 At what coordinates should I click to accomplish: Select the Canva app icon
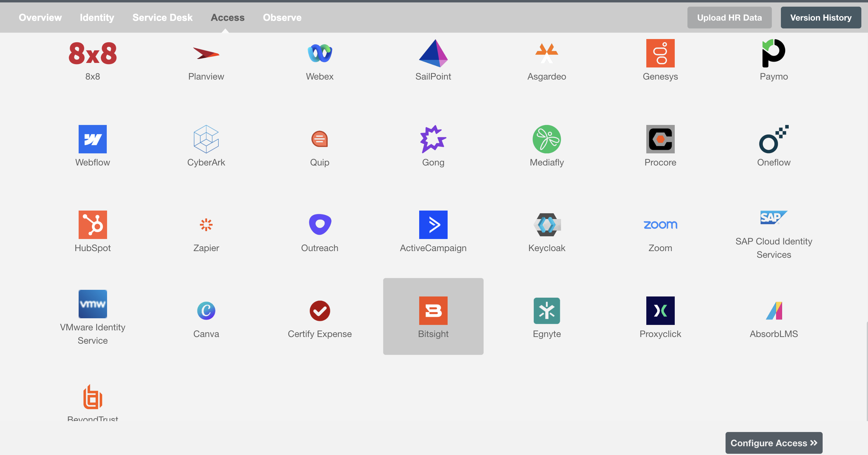206,311
